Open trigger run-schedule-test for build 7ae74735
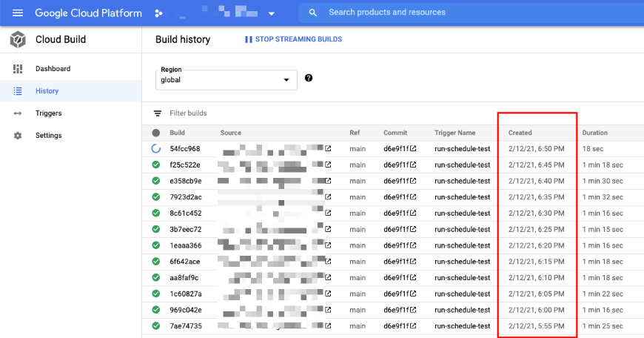 [x=463, y=326]
